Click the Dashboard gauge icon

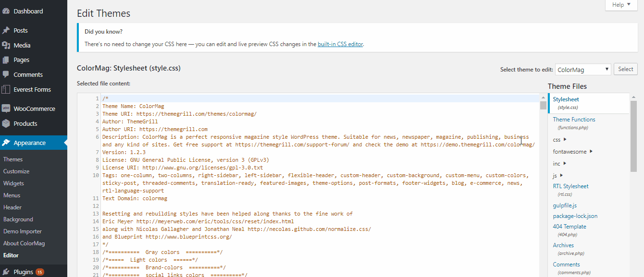[6, 11]
